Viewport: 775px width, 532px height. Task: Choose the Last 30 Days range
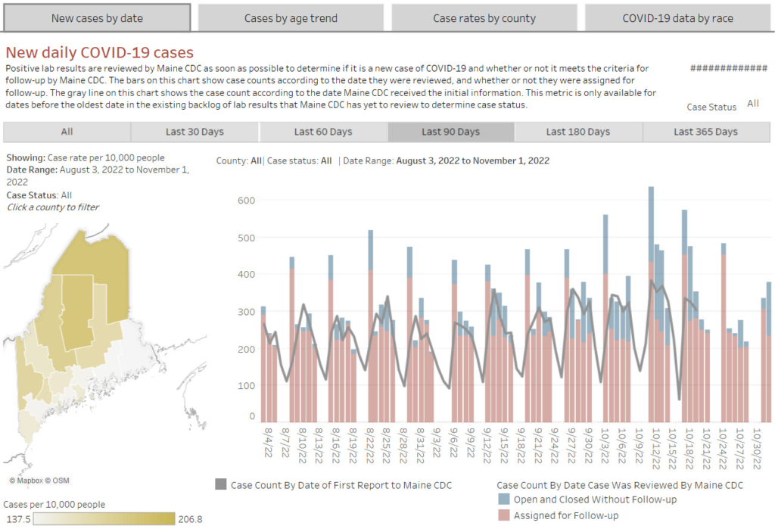(195, 132)
